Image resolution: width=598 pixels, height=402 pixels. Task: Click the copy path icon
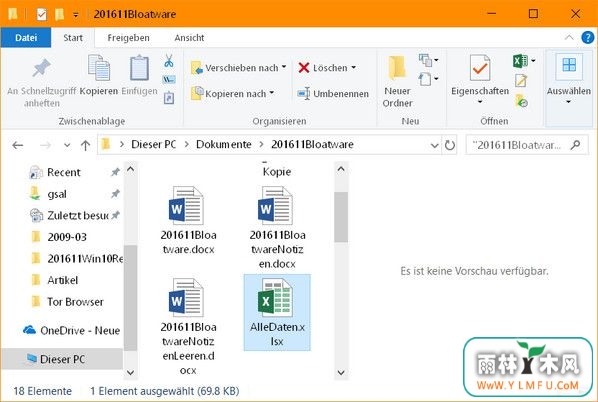pos(169,79)
